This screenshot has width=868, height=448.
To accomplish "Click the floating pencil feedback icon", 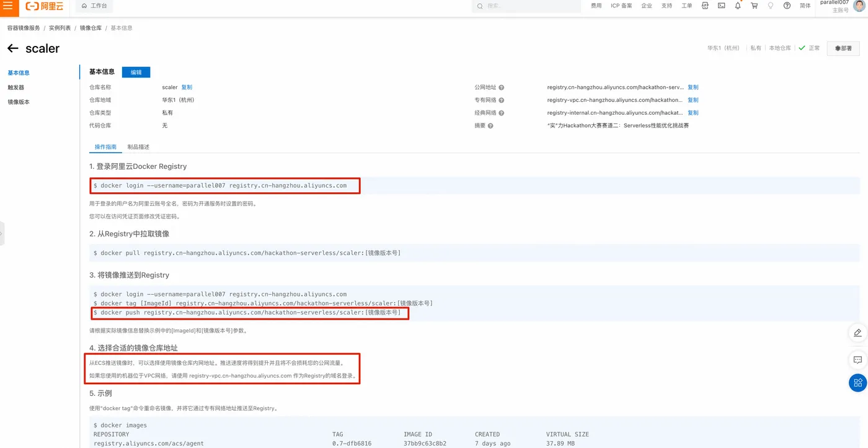I will click(x=857, y=333).
